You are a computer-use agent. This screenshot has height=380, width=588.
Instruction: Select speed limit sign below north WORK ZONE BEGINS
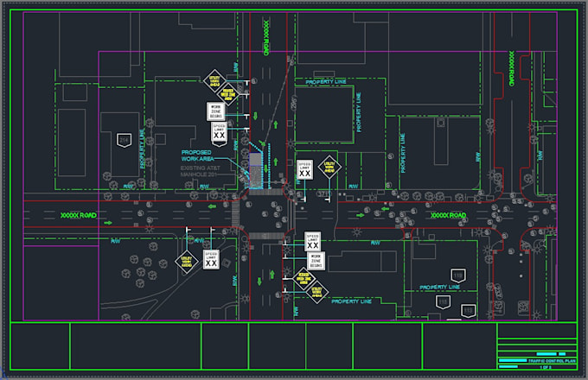pyautogui.click(x=219, y=132)
